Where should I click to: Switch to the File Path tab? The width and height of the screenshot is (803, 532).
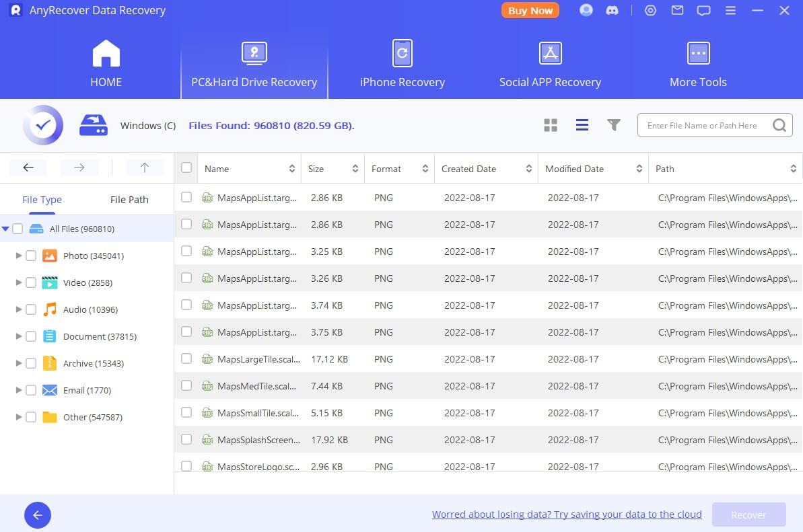(129, 200)
